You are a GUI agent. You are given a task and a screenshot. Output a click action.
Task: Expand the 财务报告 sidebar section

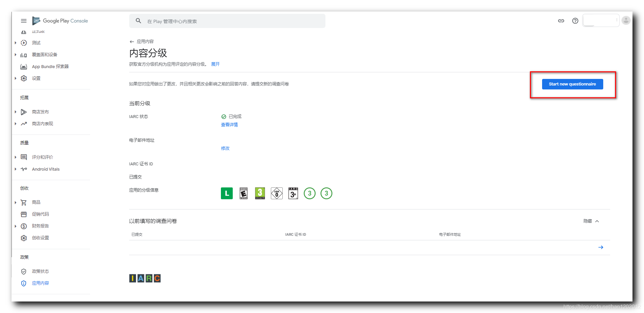coord(15,226)
